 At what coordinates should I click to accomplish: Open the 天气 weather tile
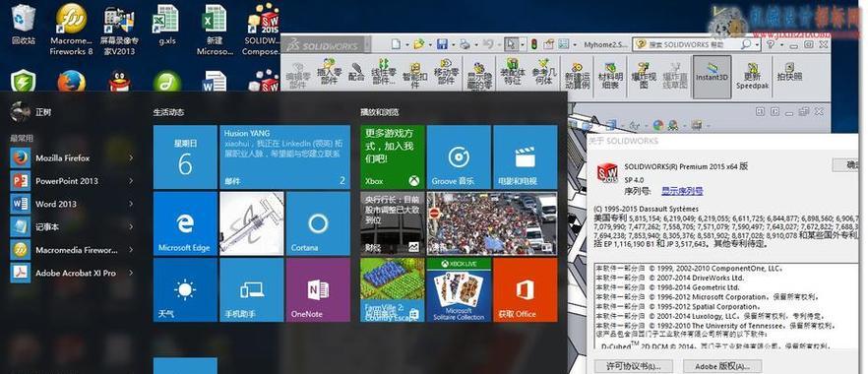tap(185, 290)
